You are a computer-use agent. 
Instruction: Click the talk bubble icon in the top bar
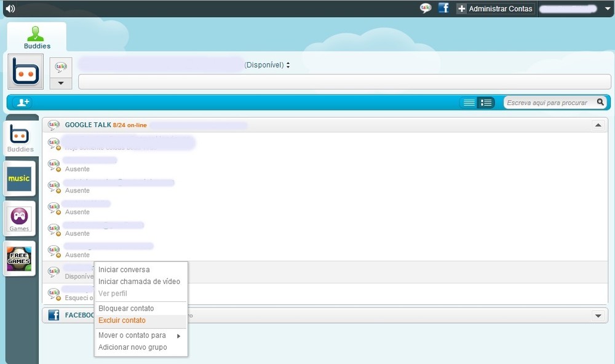tap(426, 8)
